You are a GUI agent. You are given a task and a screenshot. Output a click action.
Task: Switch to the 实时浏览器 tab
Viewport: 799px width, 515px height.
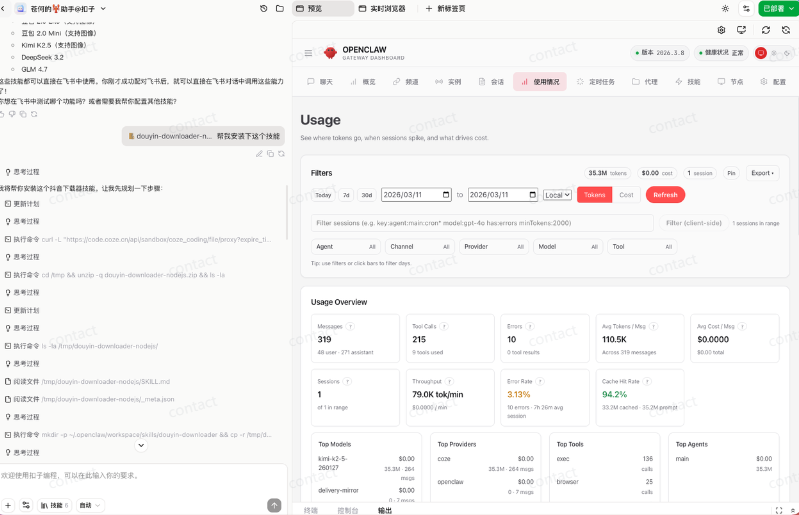(x=382, y=9)
